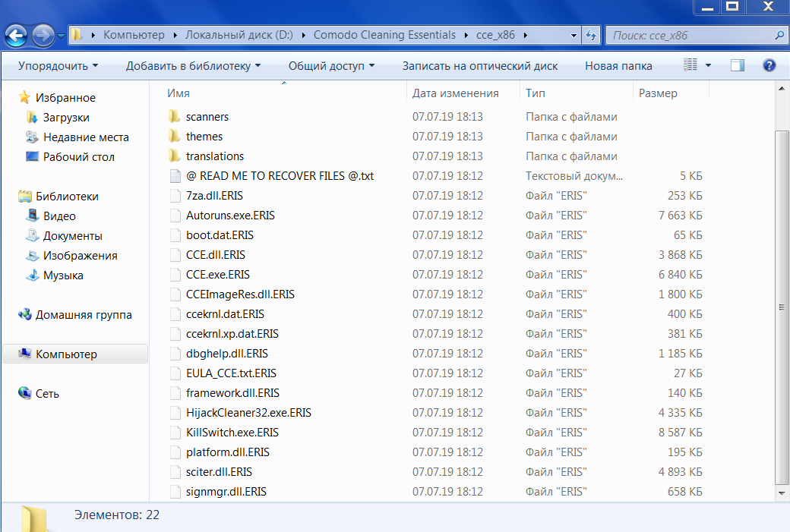Select Сеть in the navigation pane
Image resolution: width=790 pixels, height=532 pixels.
(x=47, y=394)
